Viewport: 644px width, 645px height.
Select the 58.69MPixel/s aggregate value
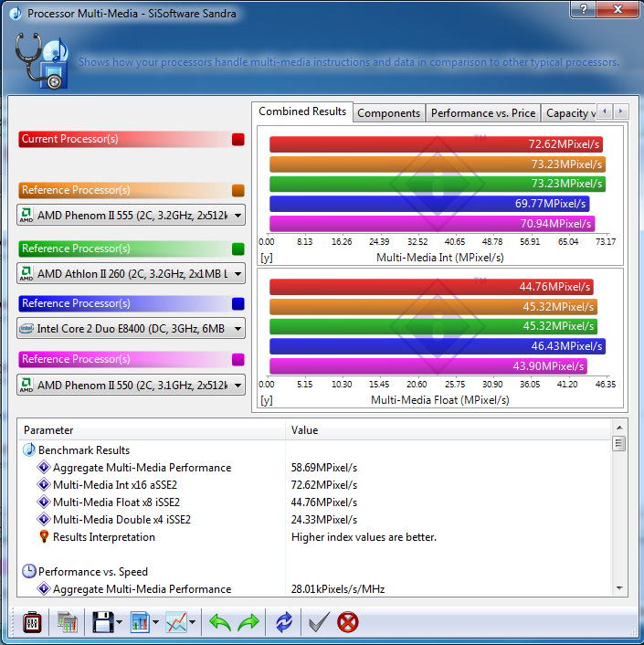tap(324, 467)
